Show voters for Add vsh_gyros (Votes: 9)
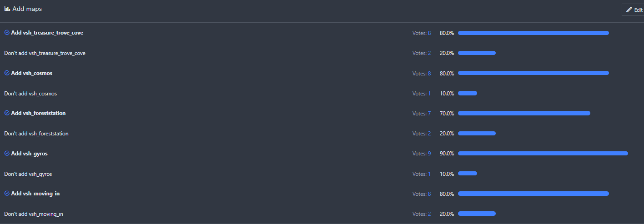 point(421,154)
